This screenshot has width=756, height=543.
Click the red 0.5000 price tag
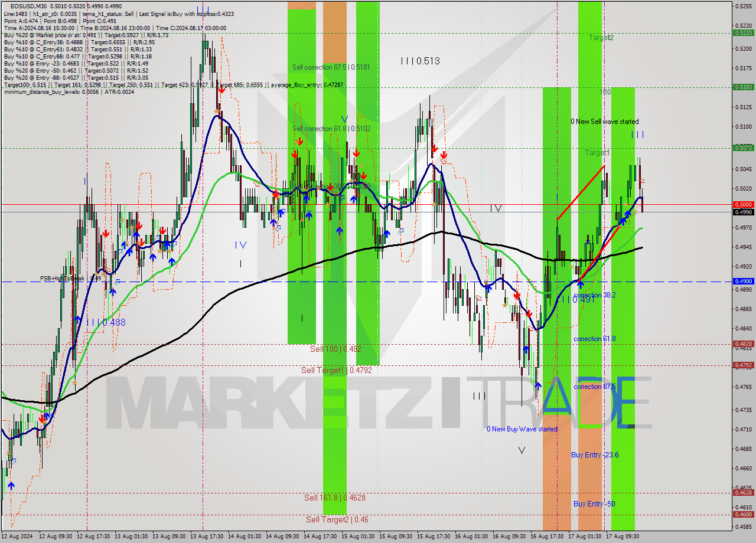pyautogui.click(x=742, y=204)
